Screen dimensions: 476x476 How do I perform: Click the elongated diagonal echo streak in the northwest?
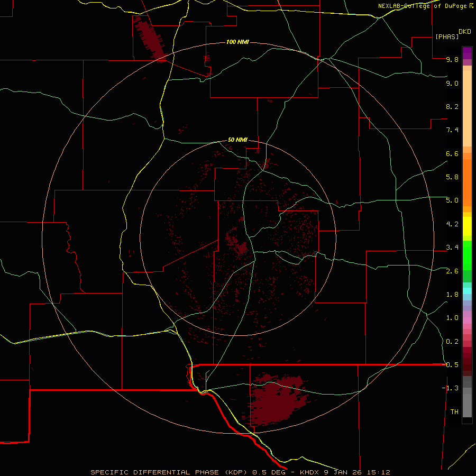(x=150, y=39)
